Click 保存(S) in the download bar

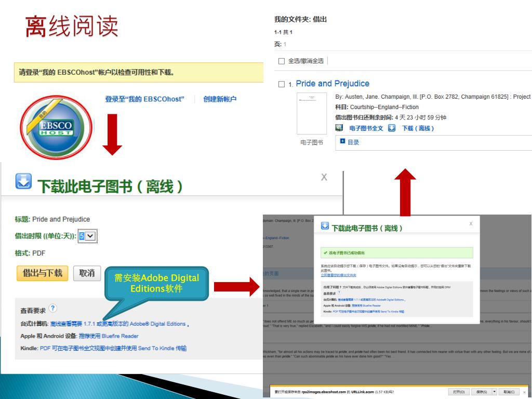482,392
